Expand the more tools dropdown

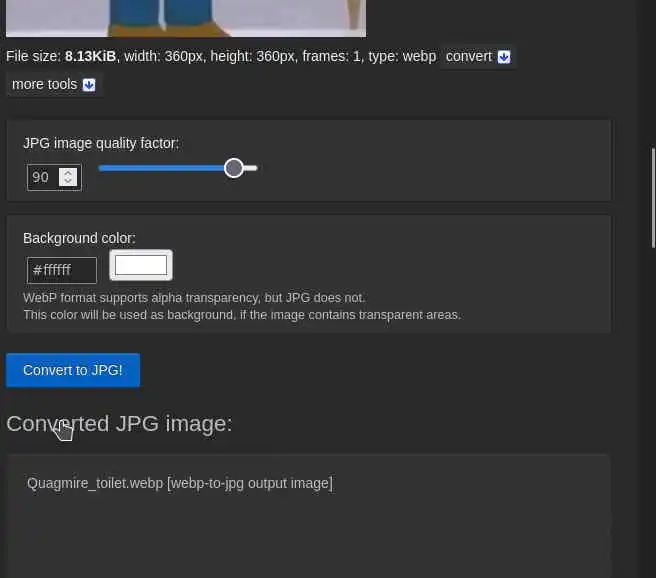point(54,84)
